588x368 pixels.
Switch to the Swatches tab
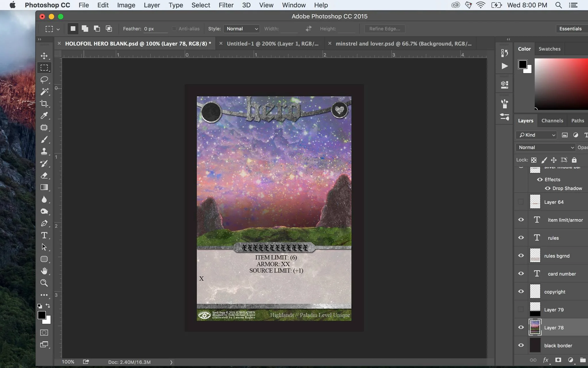tap(550, 49)
